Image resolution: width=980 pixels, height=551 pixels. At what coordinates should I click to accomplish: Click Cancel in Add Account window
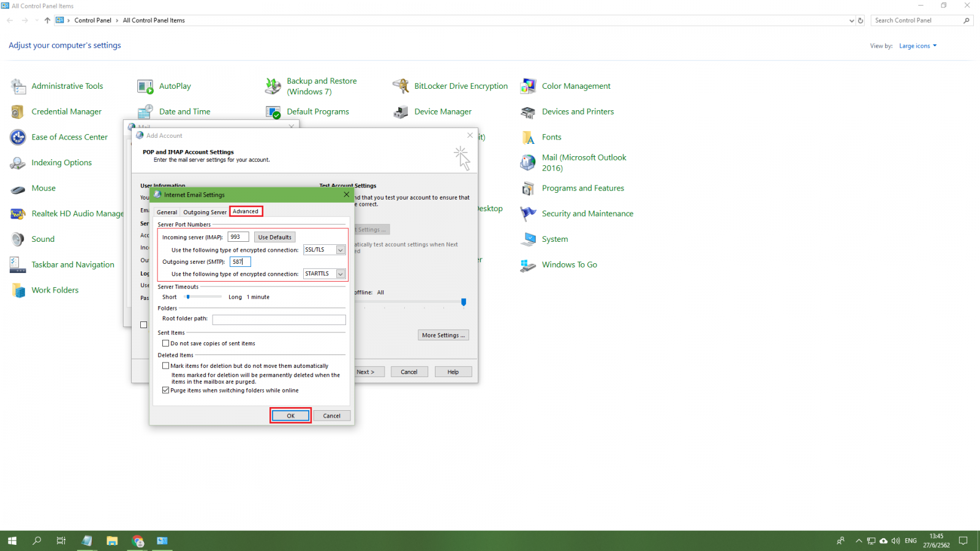(409, 372)
